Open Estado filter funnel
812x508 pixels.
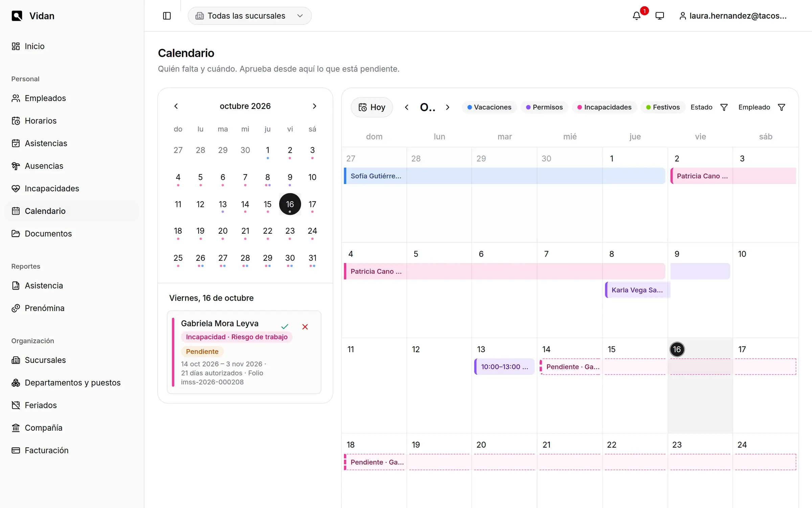724,107
